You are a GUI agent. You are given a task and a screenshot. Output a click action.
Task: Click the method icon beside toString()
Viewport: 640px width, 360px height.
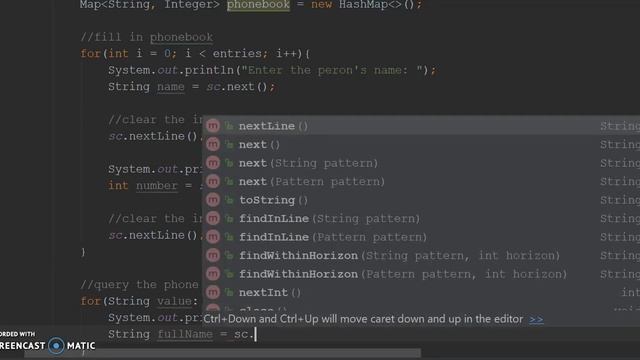tap(213, 200)
